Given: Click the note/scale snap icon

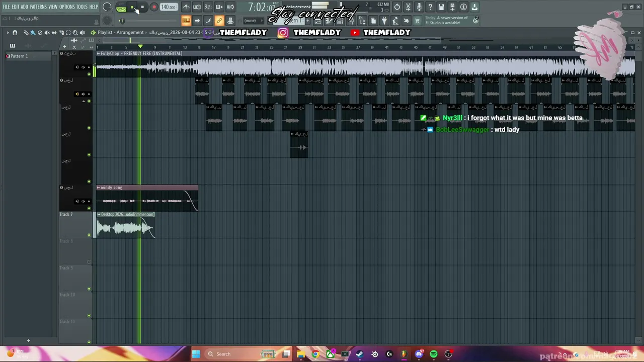Looking at the screenshot, I should [x=208, y=21].
